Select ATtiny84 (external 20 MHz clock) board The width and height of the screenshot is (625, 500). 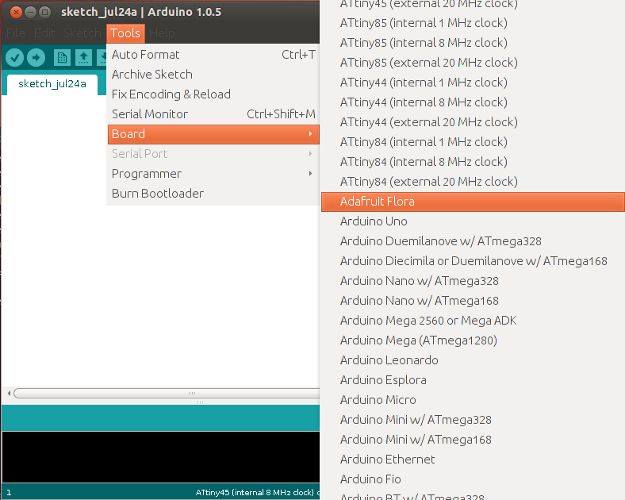click(x=473, y=182)
